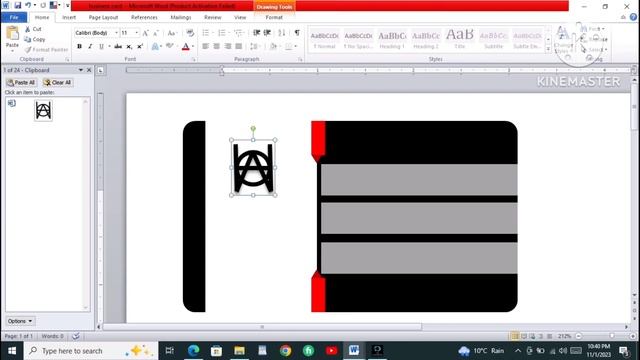The width and height of the screenshot is (640, 360).
Task: Apply the Heading 1 style
Action: (x=392, y=40)
